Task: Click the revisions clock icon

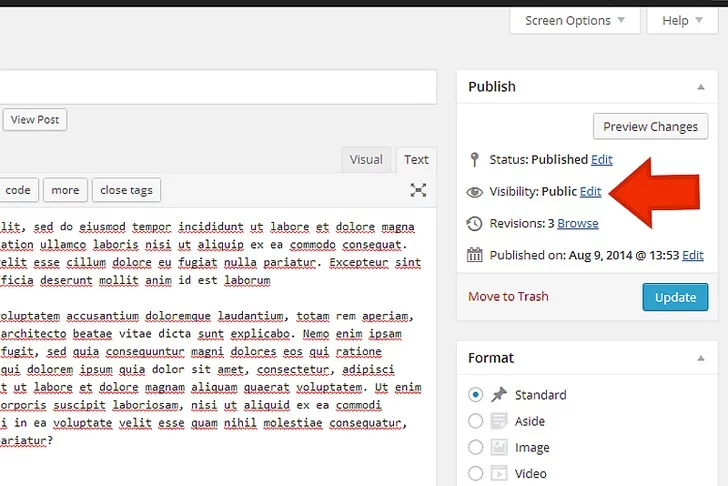Action: pyautogui.click(x=475, y=223)
